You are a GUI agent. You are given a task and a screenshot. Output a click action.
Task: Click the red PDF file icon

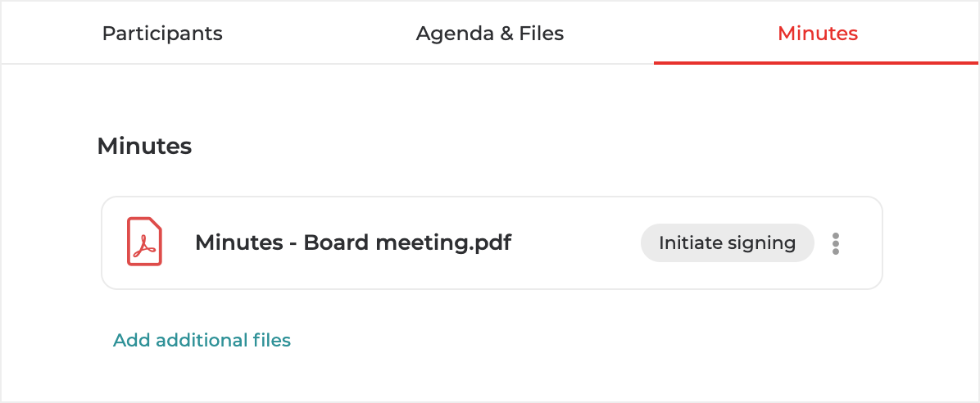[x=144, y=242]
